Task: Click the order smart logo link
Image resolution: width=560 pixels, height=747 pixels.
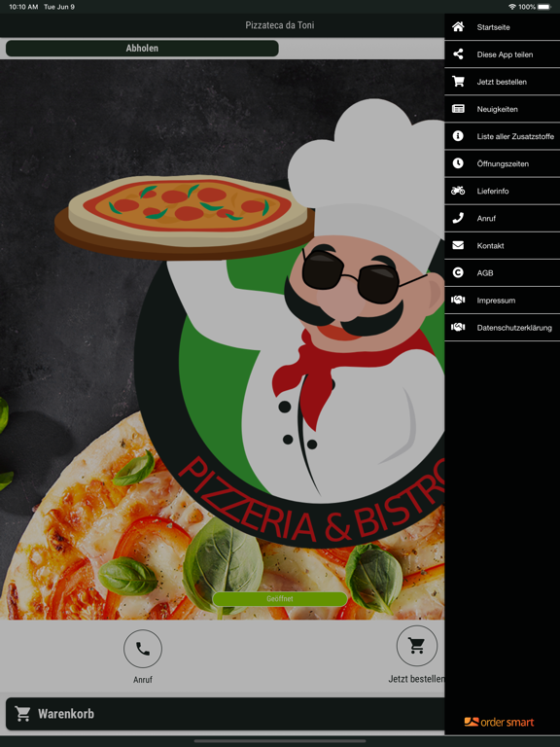Action: point(499,722)
